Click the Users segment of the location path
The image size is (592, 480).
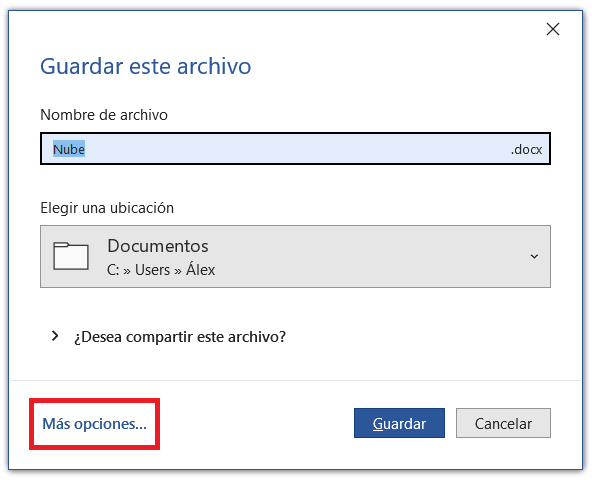[x=153, y=270]
